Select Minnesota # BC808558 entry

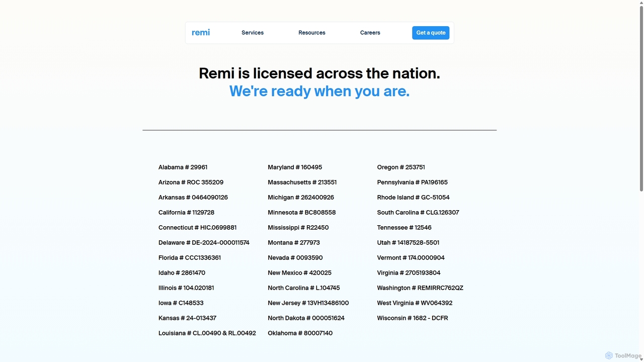point(302,213)
